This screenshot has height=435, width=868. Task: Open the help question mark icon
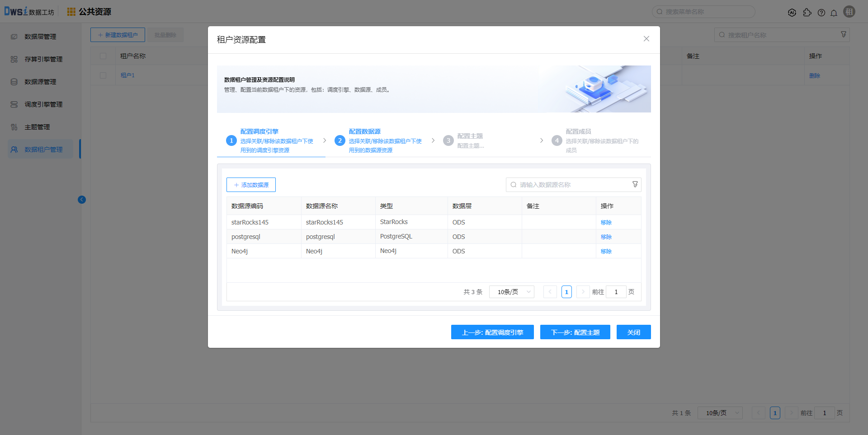point(821,13)
